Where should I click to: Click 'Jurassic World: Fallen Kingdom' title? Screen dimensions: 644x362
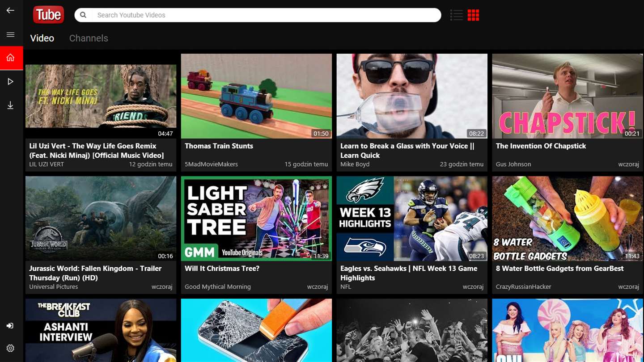[95, 273]
